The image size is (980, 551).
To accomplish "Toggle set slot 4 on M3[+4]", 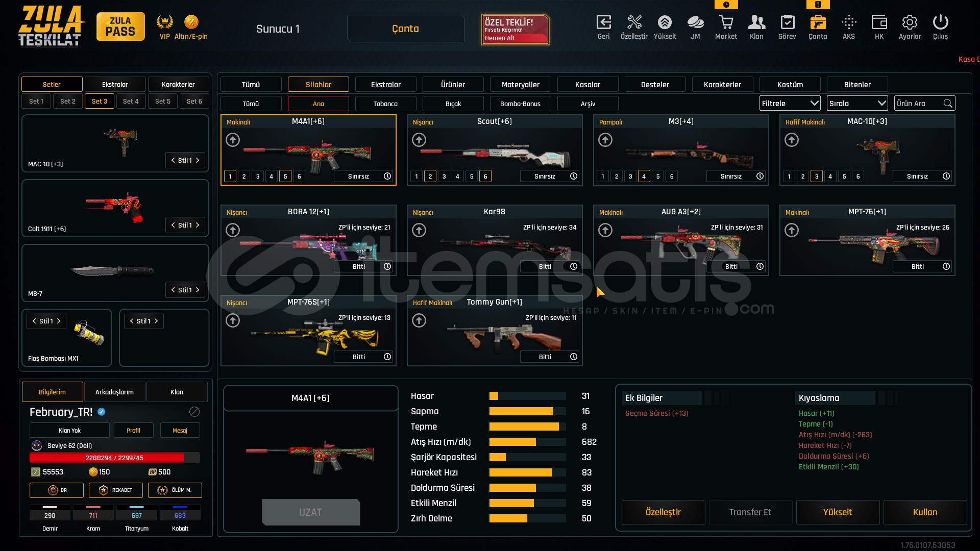I will point(644,177).
